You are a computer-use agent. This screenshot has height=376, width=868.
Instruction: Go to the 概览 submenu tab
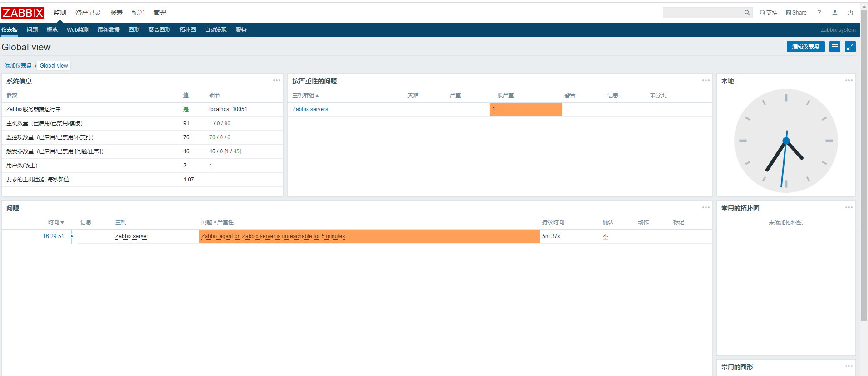[52, 30]
